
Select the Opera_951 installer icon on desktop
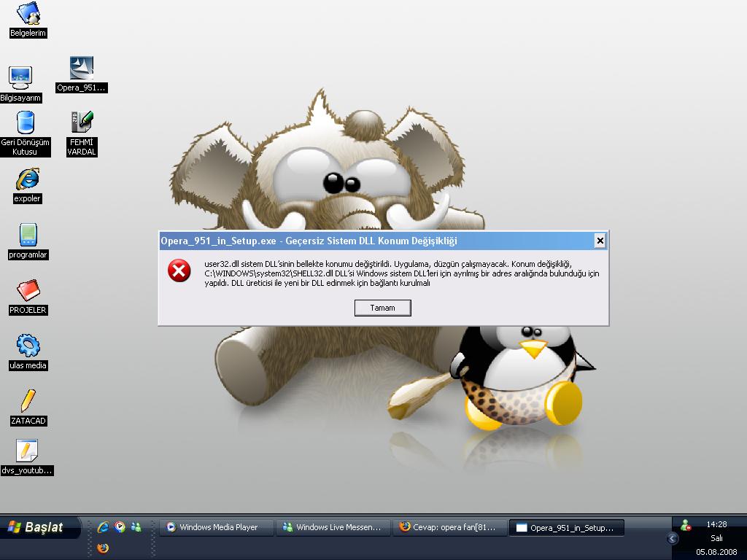pyautogui.click(x=81, y=69)
